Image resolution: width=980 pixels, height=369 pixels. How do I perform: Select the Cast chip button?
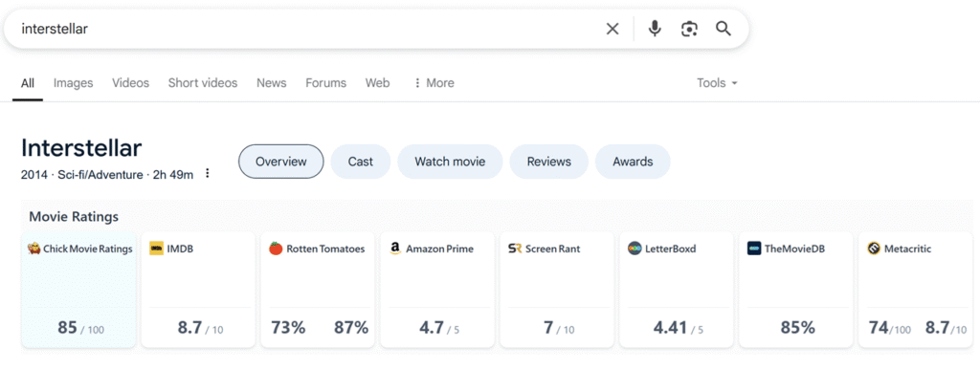(x=361, y=162)
